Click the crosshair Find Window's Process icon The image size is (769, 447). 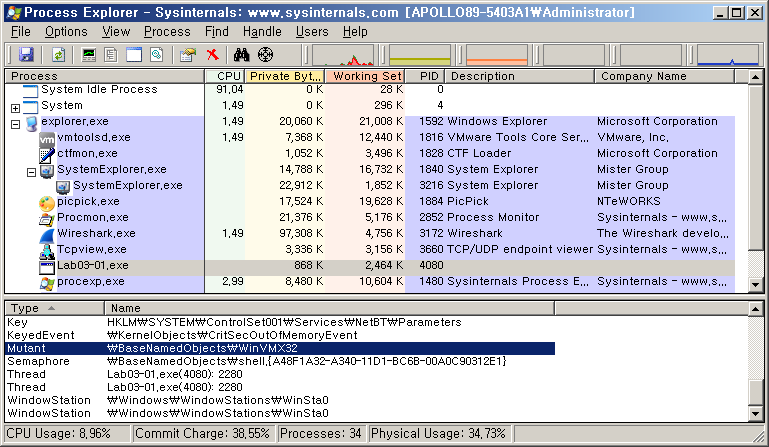click(265, 54)
